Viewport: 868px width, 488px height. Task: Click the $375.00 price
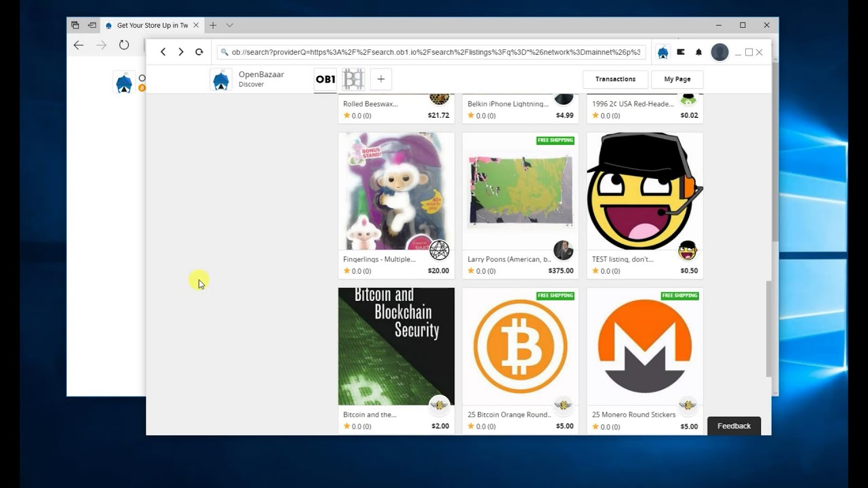[561, 270]
